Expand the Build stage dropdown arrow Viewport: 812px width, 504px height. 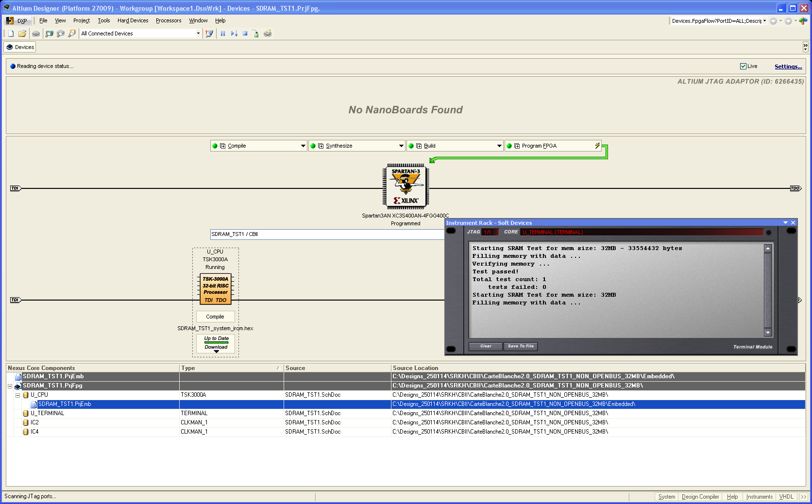tap(499, 146)
